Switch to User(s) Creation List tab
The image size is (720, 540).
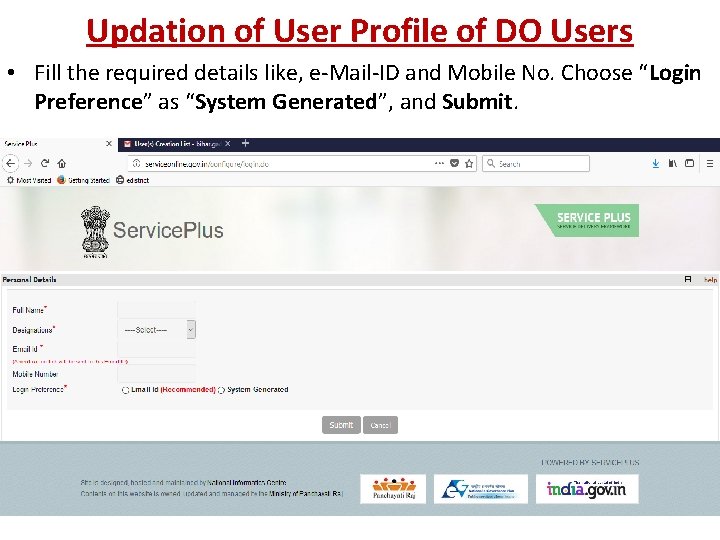178,144
